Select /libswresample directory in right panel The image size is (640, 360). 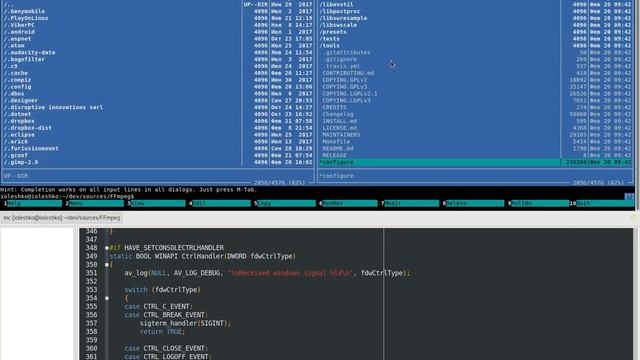[343, 18]
